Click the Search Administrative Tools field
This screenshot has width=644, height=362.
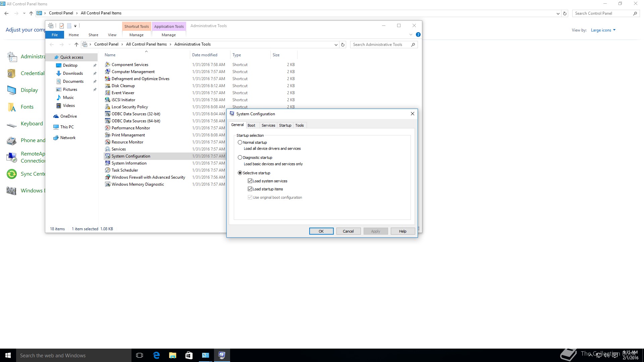pos(379,45)
